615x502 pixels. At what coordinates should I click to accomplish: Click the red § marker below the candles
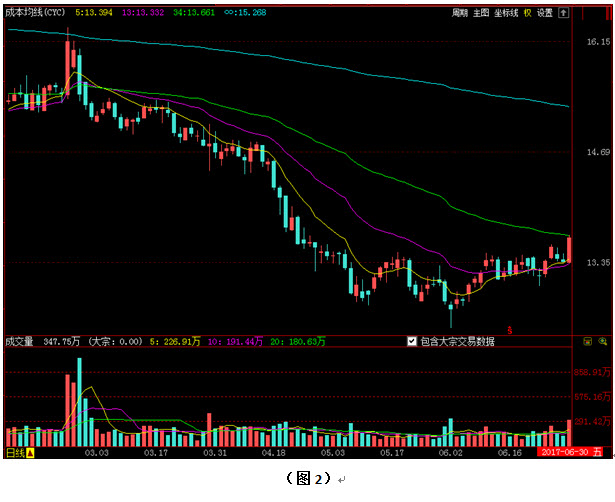point(510,328)
